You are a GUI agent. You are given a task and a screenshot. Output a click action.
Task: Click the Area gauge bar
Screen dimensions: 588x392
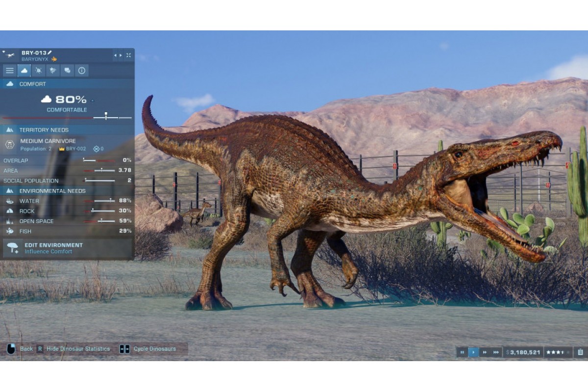click(x=99, y=171)
